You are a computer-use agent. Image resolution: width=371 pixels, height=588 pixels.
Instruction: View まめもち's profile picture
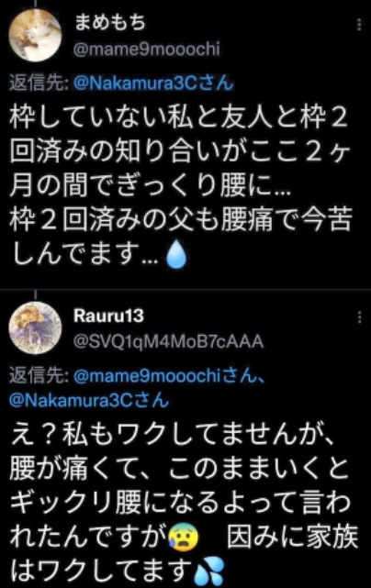(35, 35)
